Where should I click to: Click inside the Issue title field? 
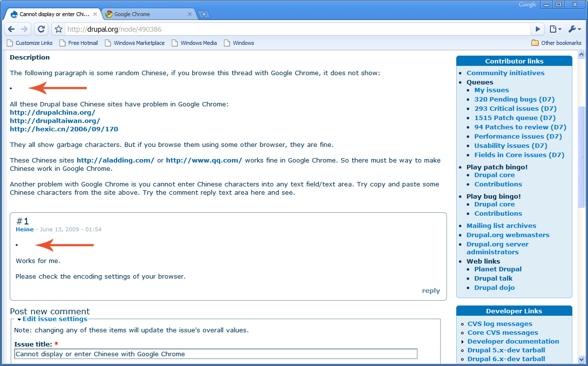[215, 353]
